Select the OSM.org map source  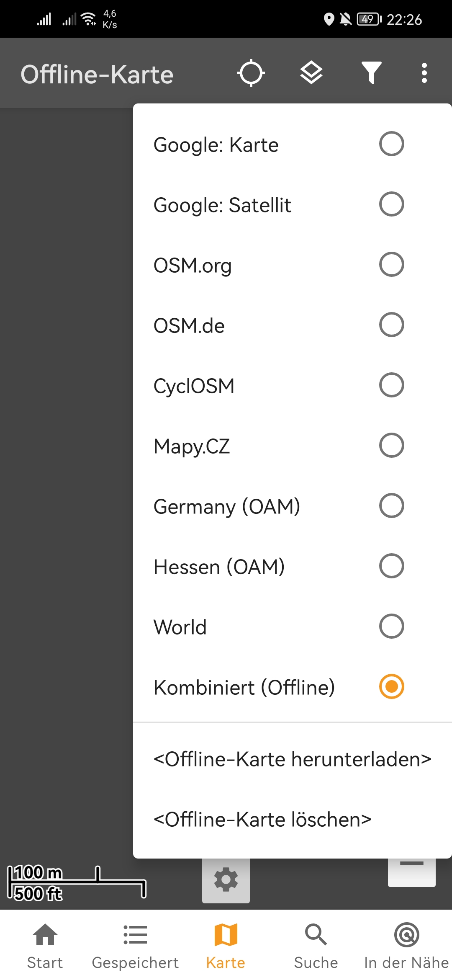[x=276, y=265]
